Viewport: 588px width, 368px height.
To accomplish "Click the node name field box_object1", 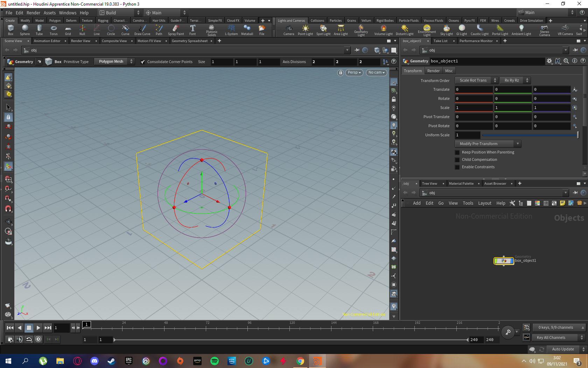I will point(486,61).
